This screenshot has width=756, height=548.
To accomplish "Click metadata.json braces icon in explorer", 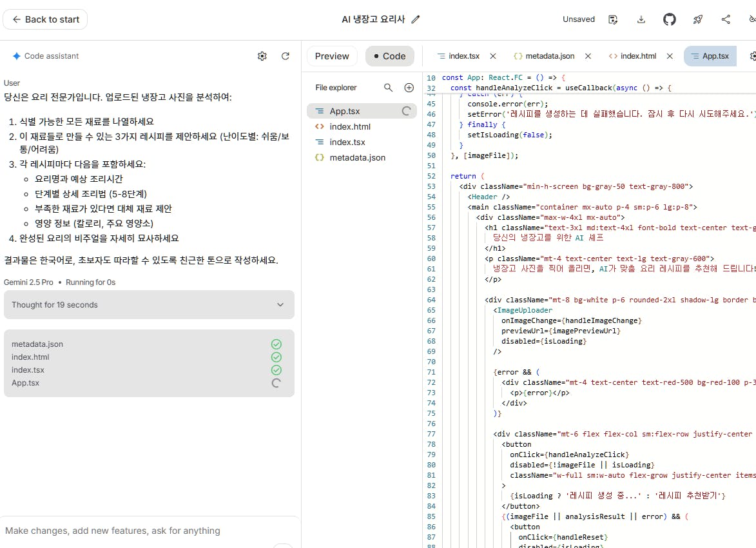I will (319, 157).
